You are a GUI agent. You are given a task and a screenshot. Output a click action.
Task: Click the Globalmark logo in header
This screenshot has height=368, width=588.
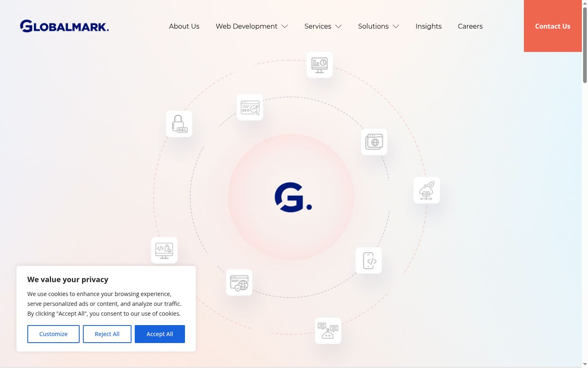click(65, 26)
